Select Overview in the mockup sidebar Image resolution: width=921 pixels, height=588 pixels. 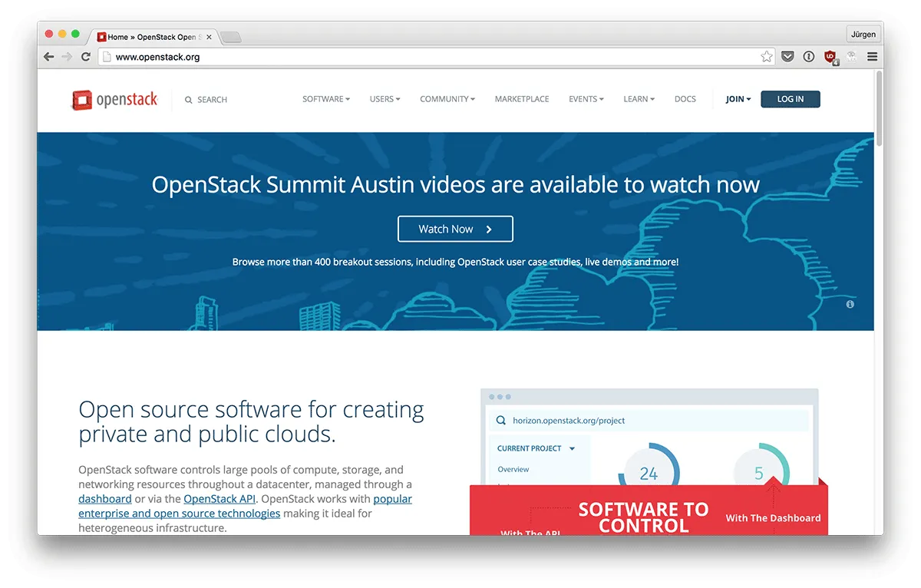[x=513, y=469]
